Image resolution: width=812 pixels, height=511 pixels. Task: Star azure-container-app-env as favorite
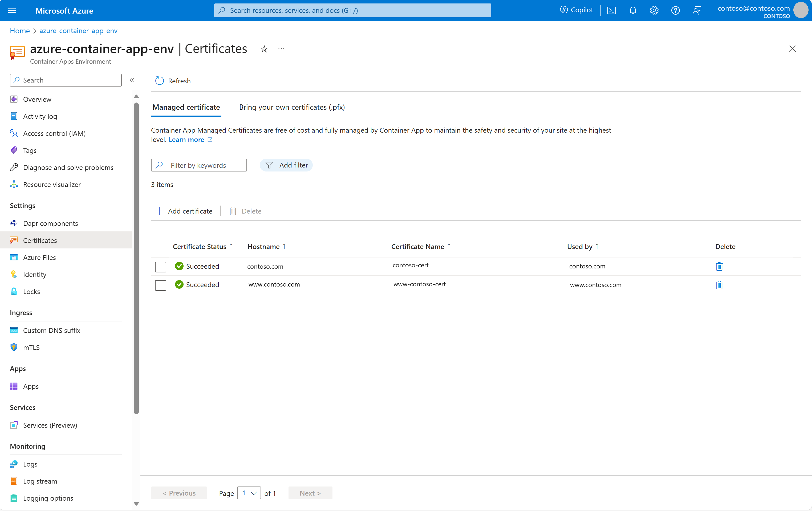click(264, 49)
